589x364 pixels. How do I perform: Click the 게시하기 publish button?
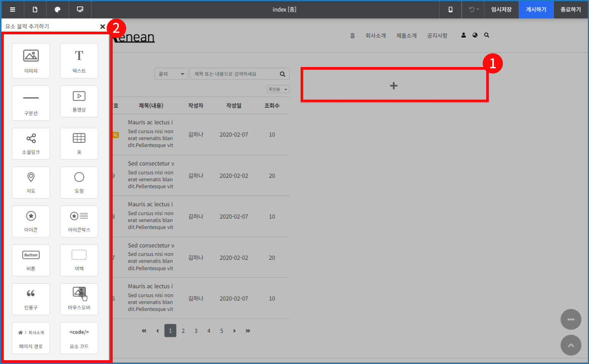[x=536, y=10]
